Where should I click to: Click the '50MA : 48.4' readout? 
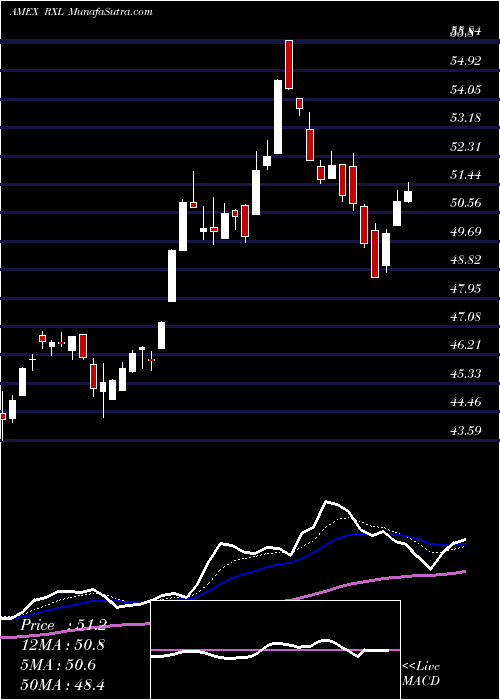pos(63,684)
